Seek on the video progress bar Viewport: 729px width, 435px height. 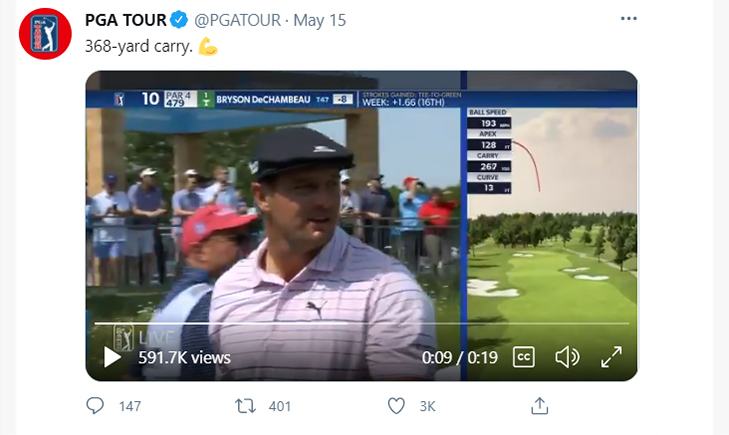point(362,323)
